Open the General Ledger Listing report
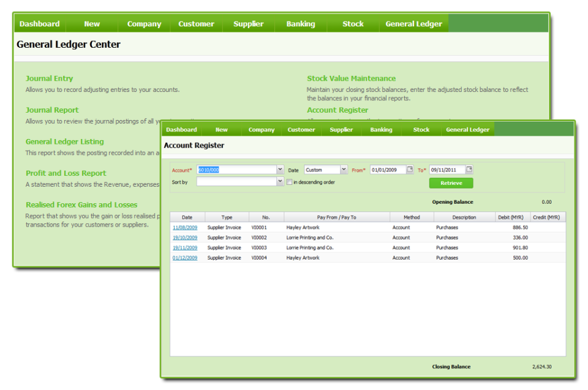 pyautogui.click(x=64, y=141)
